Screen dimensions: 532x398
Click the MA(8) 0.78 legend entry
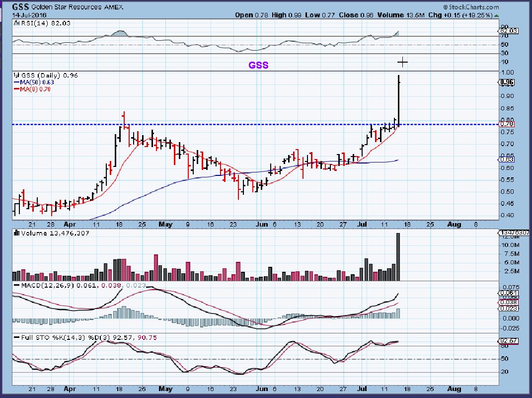(x=32, y=89)
